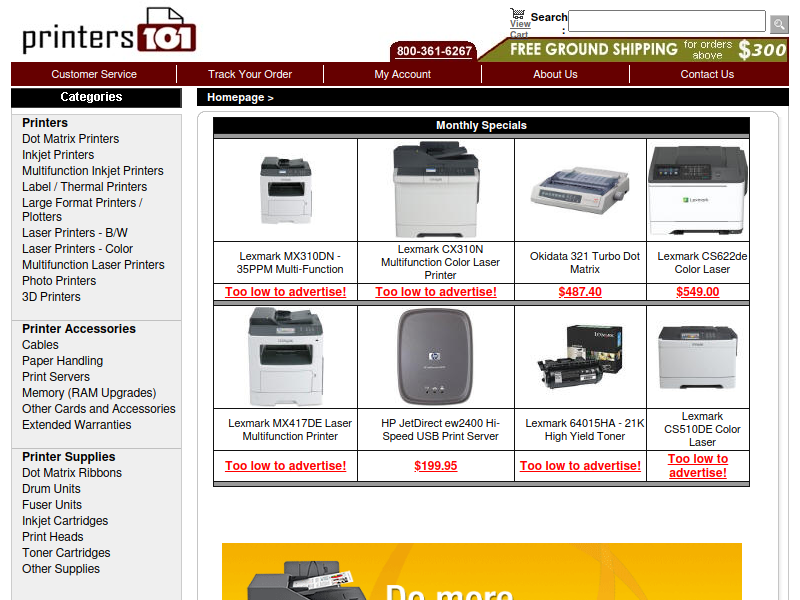
Task: Open Toner Cartridges supplies
Action: click(66, 553)
